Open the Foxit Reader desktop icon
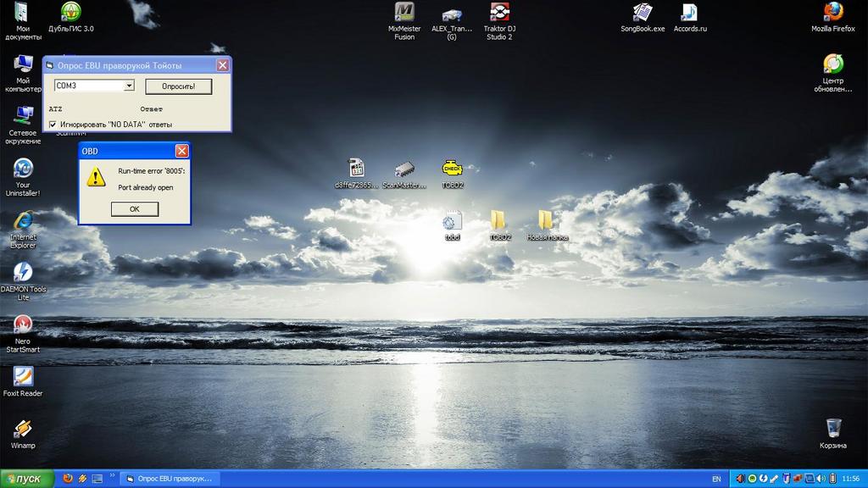This screenshot has height=488, width=868. coord(23,376)
